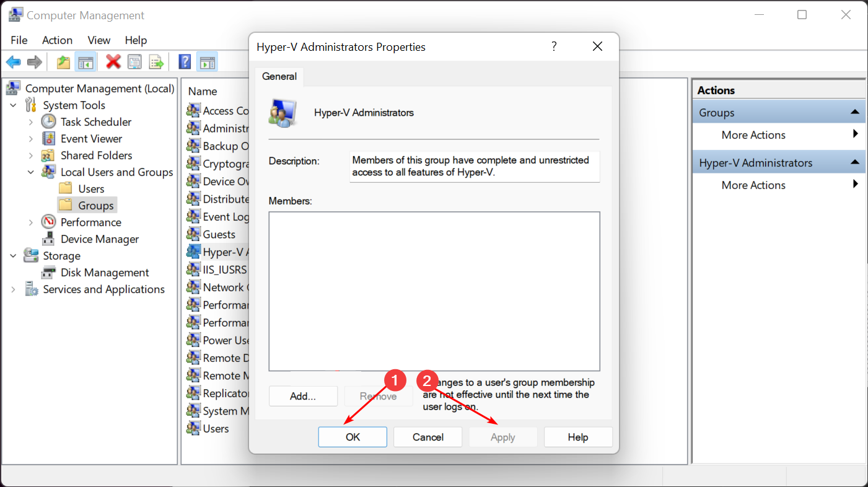
Task: Click the Shared Folders icon in the tree
Action: (48, 156)
